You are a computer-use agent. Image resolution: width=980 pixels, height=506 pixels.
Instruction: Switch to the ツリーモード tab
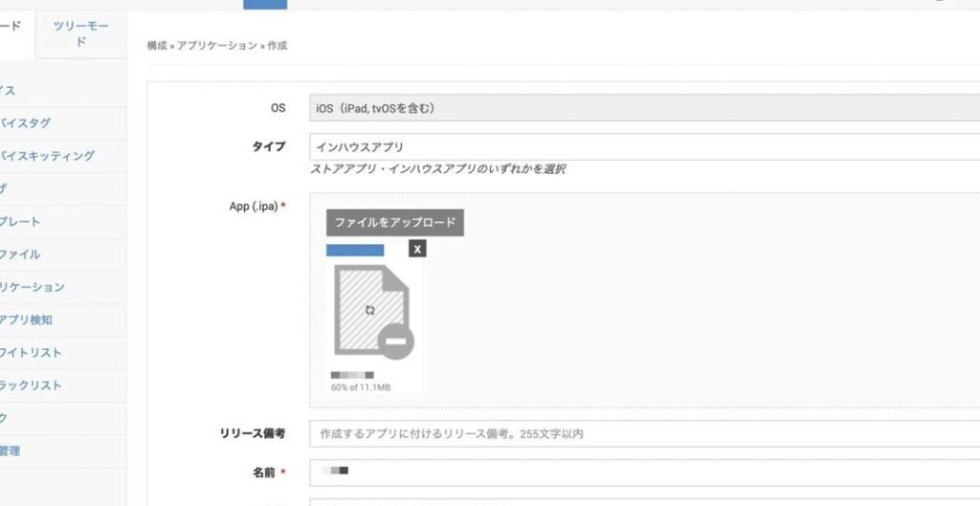[x=80, y=34]
